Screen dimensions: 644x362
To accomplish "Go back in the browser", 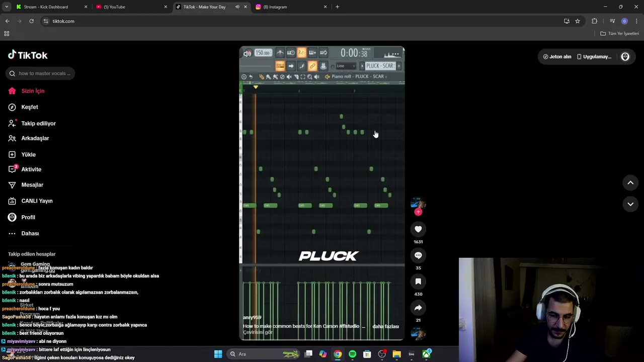I will (7, 21).
